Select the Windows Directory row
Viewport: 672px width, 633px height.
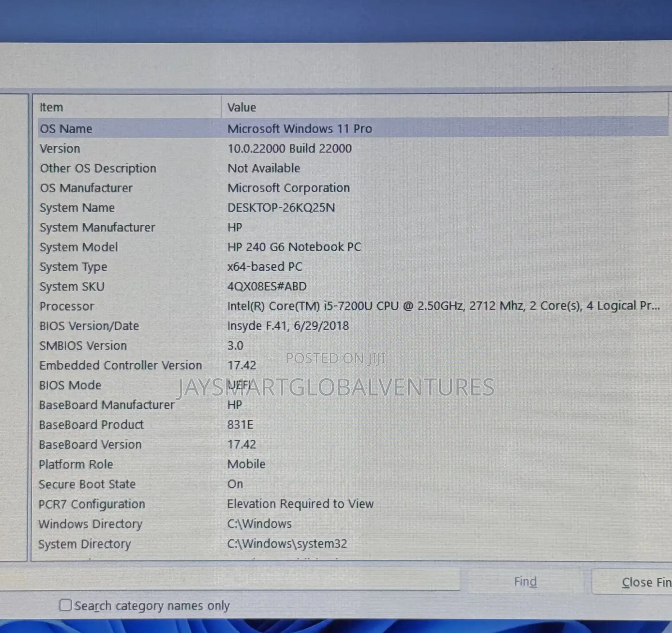pos(353,524)
